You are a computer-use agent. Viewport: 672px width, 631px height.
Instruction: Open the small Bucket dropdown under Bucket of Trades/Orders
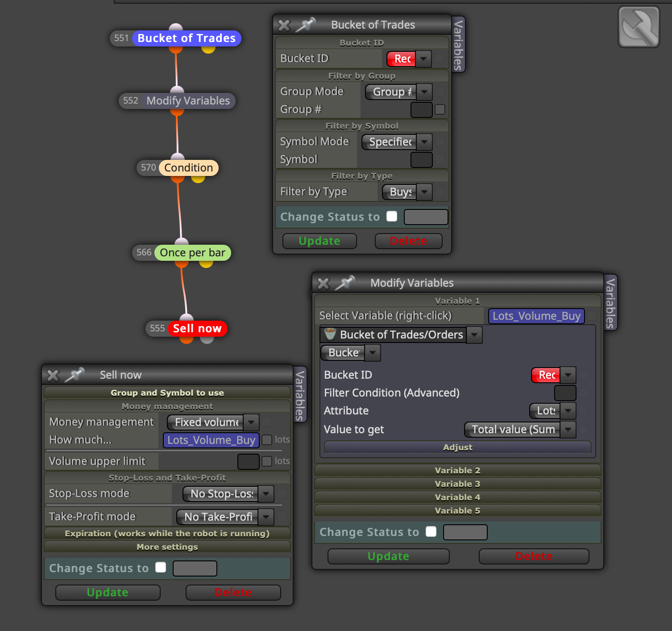pyautogui.click(x=350, y=353)
